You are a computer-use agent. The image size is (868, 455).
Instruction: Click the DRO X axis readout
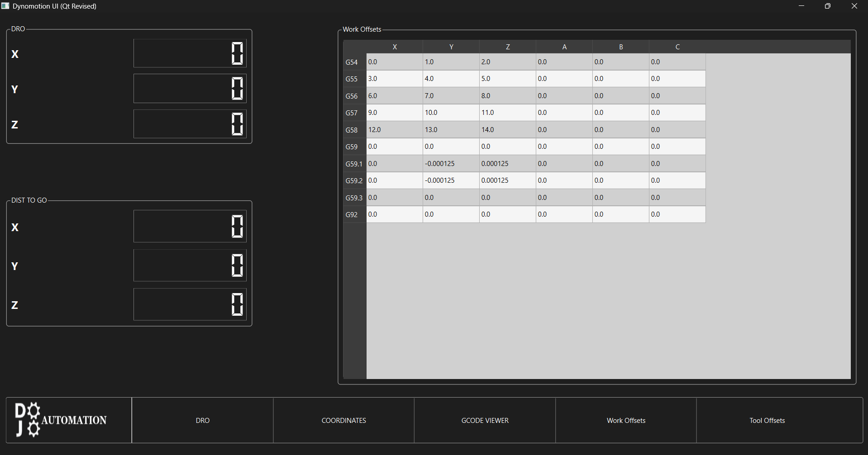pyautogui.click(x=190, y=53)
